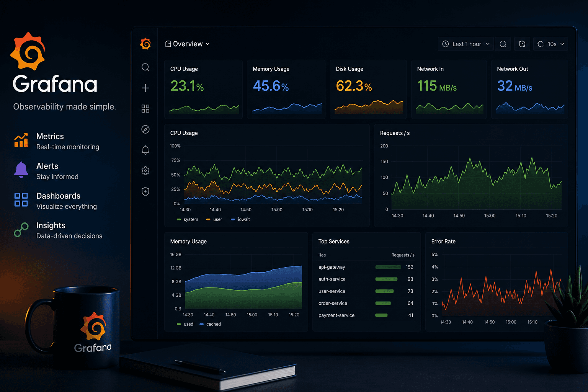Click the Grafana logo in dashboard sidebar
Image resolution: width=588 pixels, height=392 pixels.
pyautogui.click(x=145, y=44)
